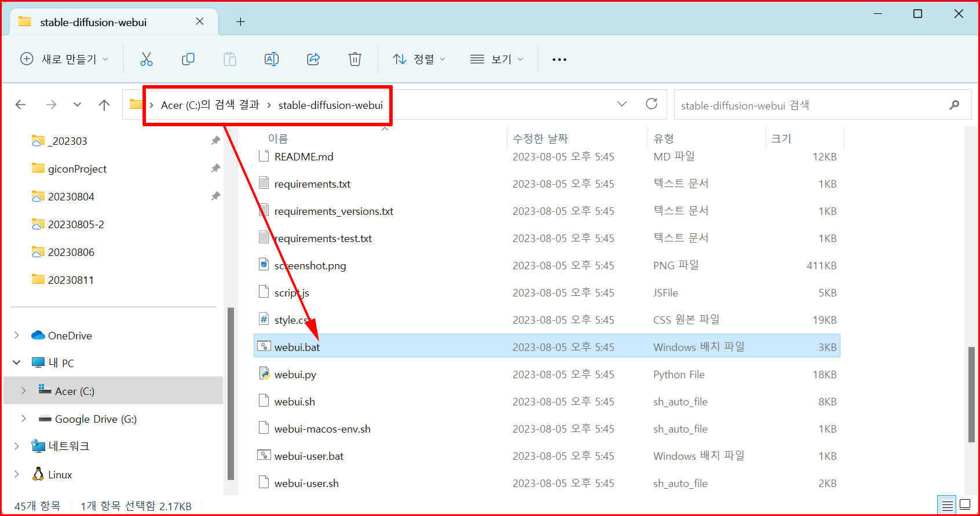This screenshot has height=516, width=980.
Task: Close the stable-diffusion-webui tab
Action: 200,21
